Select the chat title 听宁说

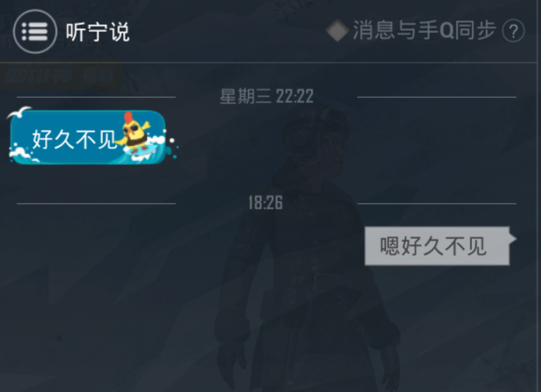(x=97, y=32)
